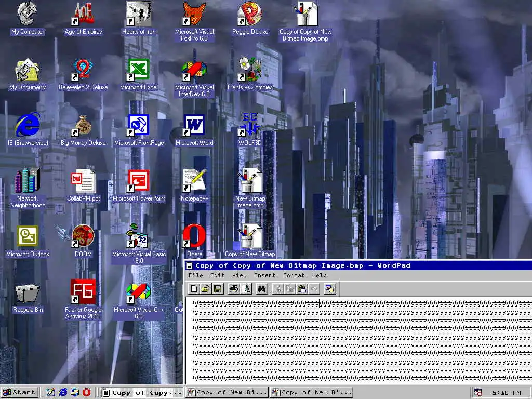The width and height of the screenshot is (532, 399).
Task: Click the Find binoculars icon in WordPad
Action: pos(262,289)
